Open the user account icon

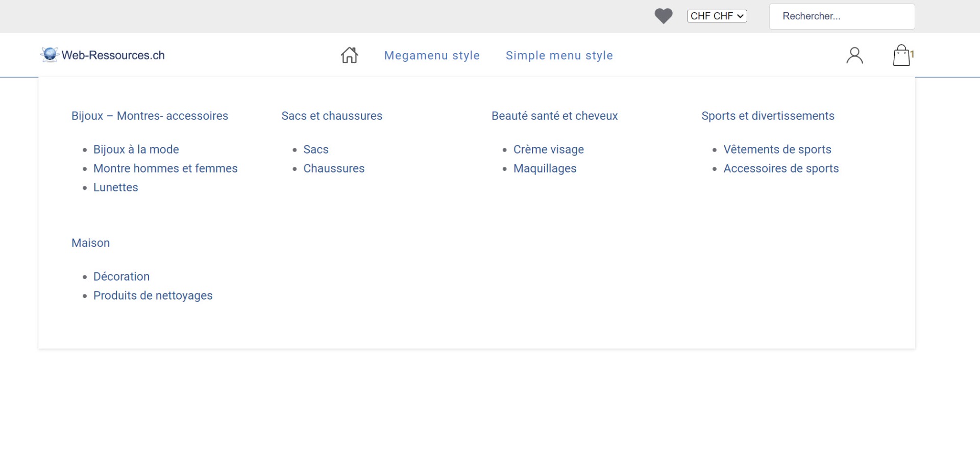854,56
